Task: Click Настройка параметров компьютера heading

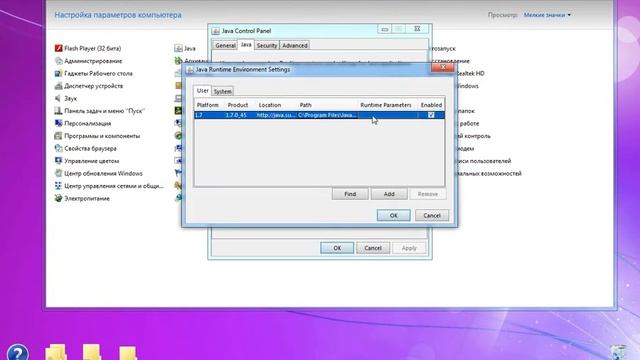Action: (118, 15)
